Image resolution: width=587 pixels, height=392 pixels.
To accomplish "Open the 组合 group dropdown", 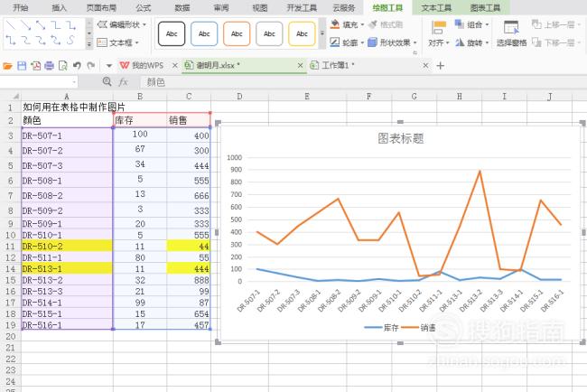I will point(488,25).
